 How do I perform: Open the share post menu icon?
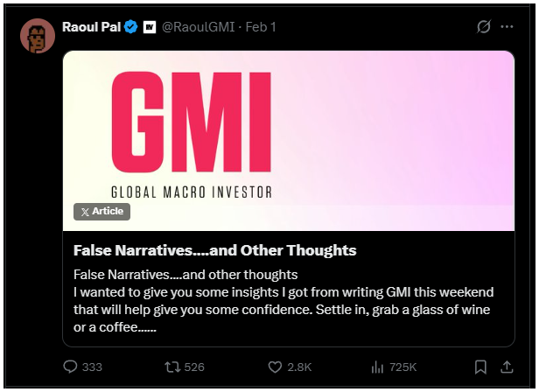507,367
